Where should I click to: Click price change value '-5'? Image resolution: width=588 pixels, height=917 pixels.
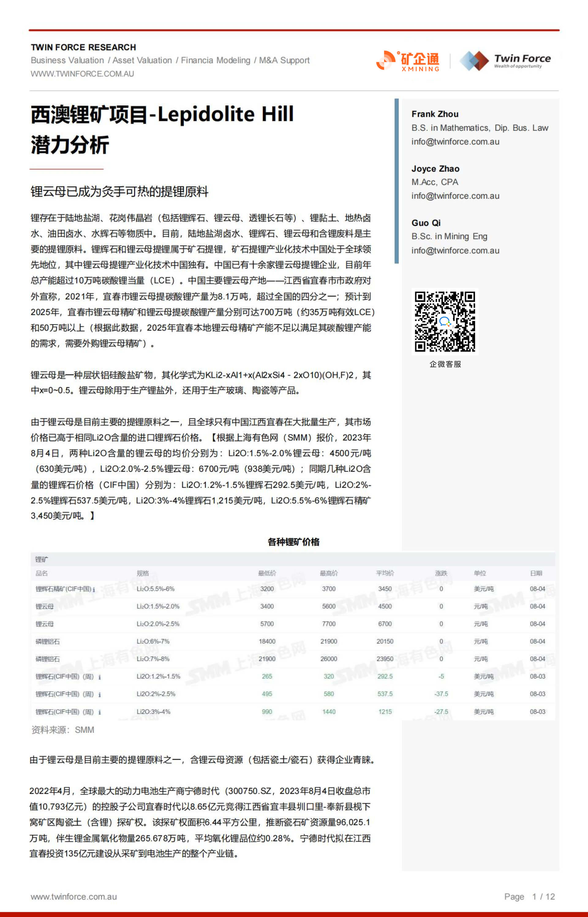tap(441, 677)
